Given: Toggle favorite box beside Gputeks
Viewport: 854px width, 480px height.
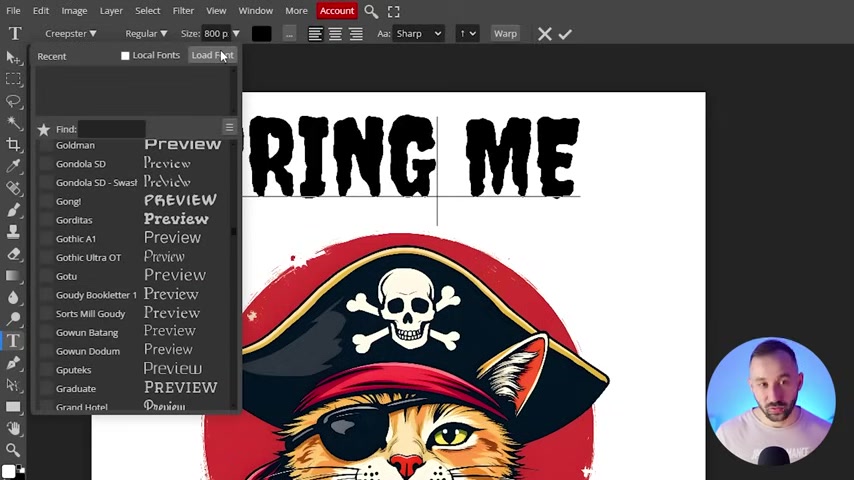Looking at the screenshot, I should pos(47,370).
